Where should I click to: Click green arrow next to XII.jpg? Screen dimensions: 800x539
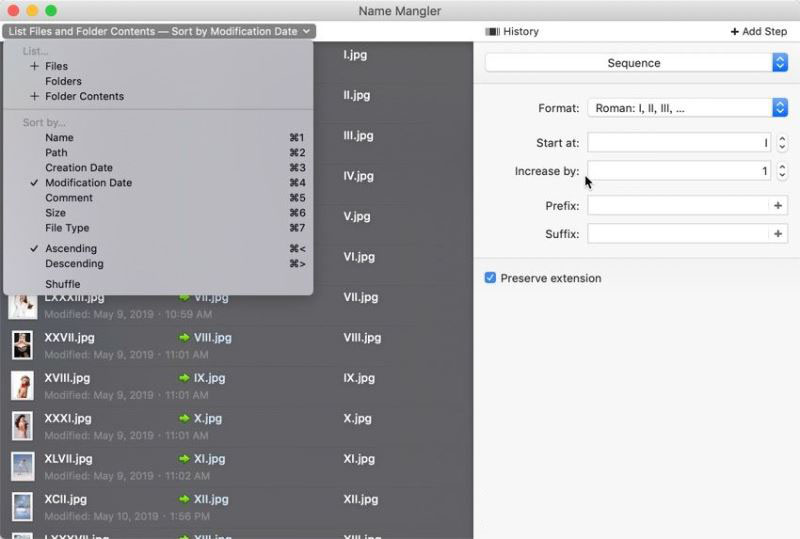(x=184, y=499)
